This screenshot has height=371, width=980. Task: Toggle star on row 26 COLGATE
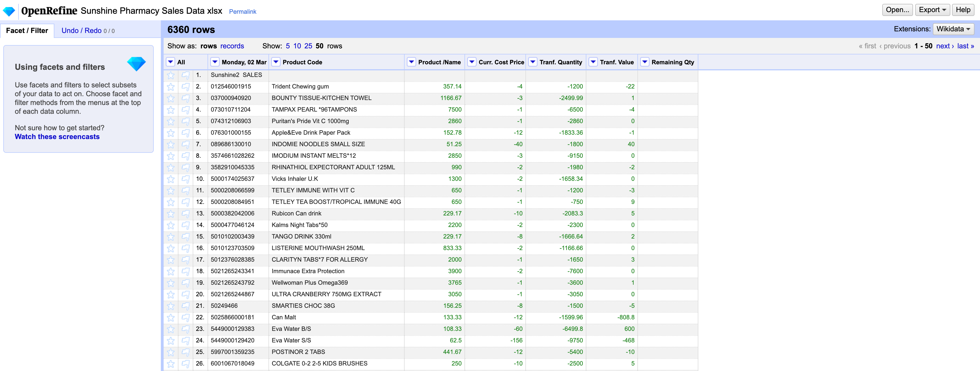(171, 364)
